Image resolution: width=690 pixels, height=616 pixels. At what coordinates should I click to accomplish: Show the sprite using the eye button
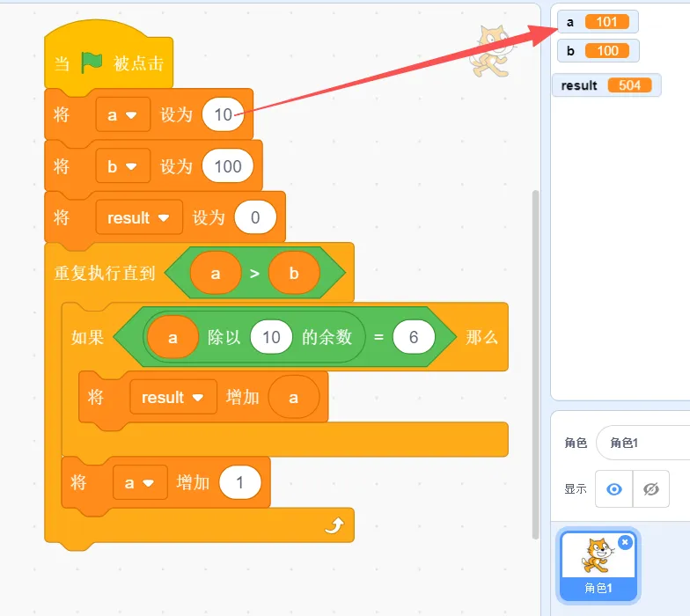[614, 489]
